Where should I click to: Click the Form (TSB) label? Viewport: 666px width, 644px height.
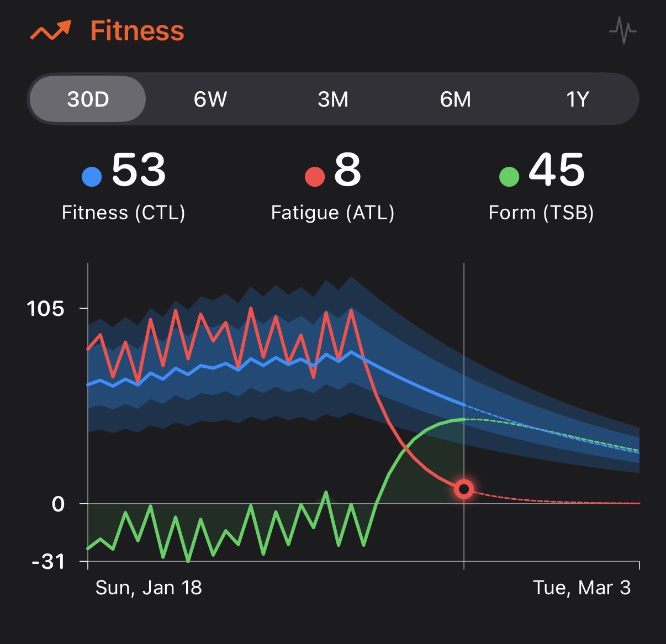coord(541,213)
